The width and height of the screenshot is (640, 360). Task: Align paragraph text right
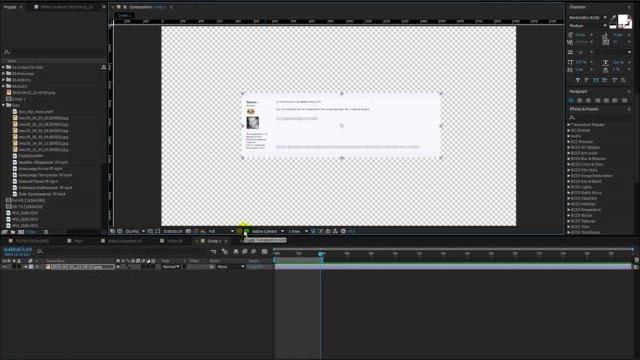(588, 100)
